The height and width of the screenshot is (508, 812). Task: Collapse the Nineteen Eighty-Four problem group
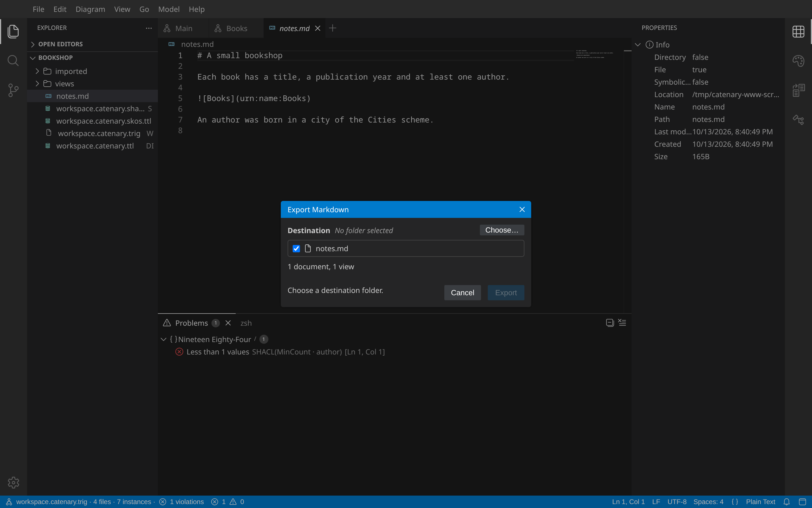coord(164,339)
